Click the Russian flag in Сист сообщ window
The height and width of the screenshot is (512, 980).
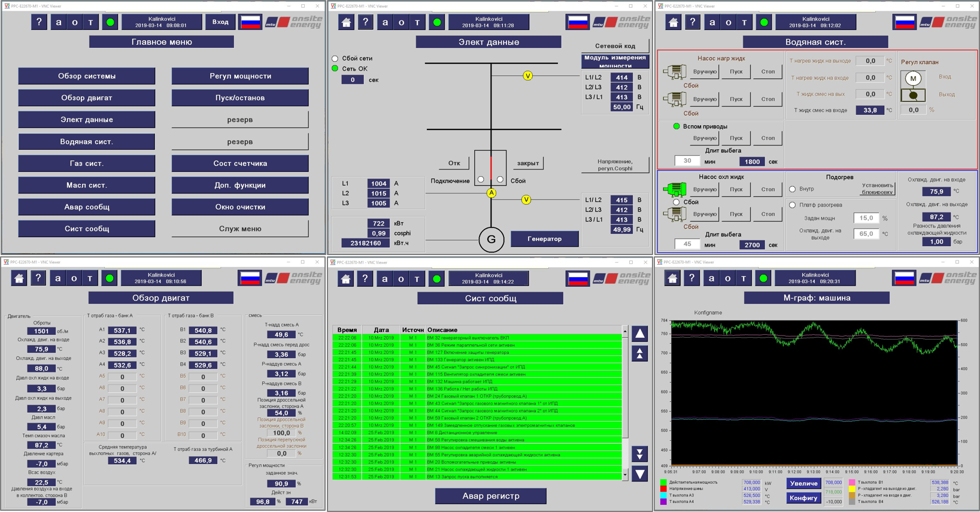click(578, 278)
